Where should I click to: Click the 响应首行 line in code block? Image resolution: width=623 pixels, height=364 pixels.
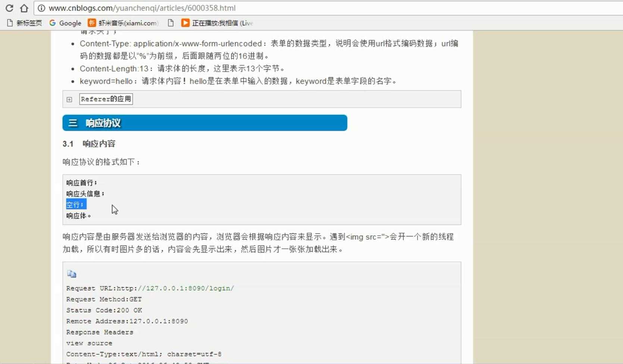(x=82, y=183)
